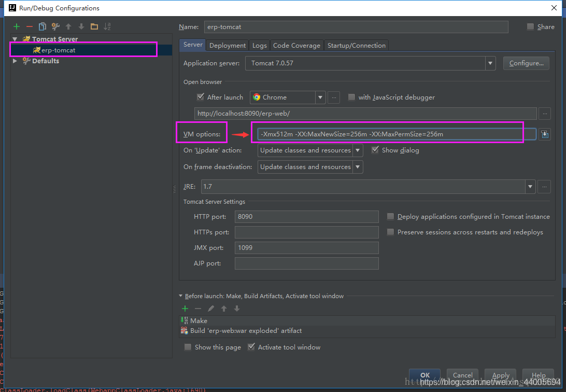This screenshot has width=566, height=392.
Task: Expand the Defaults tree node
Action: coord(15,61)
